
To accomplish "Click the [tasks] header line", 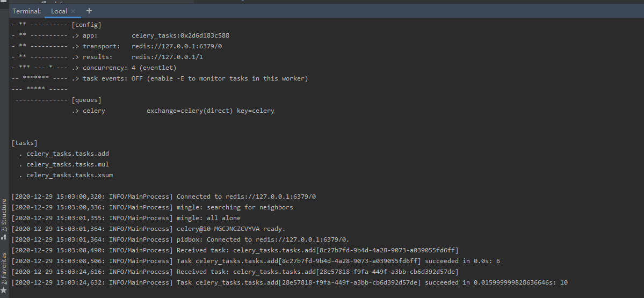I will (25, 143).
